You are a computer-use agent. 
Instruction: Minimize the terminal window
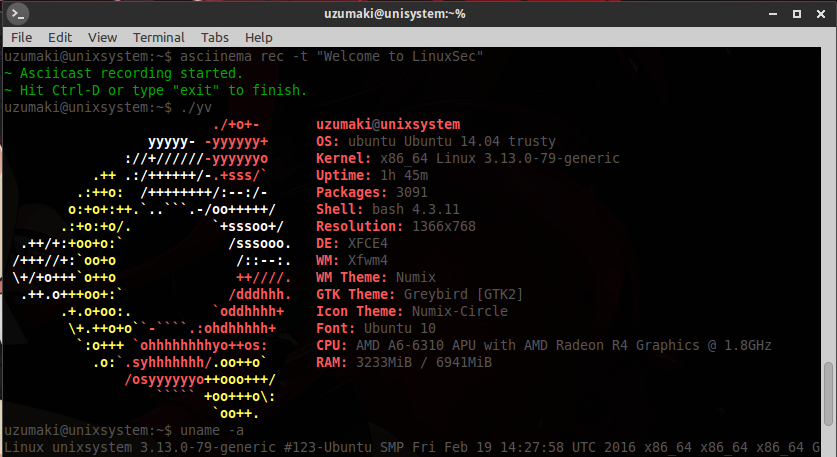click(772, 14)
